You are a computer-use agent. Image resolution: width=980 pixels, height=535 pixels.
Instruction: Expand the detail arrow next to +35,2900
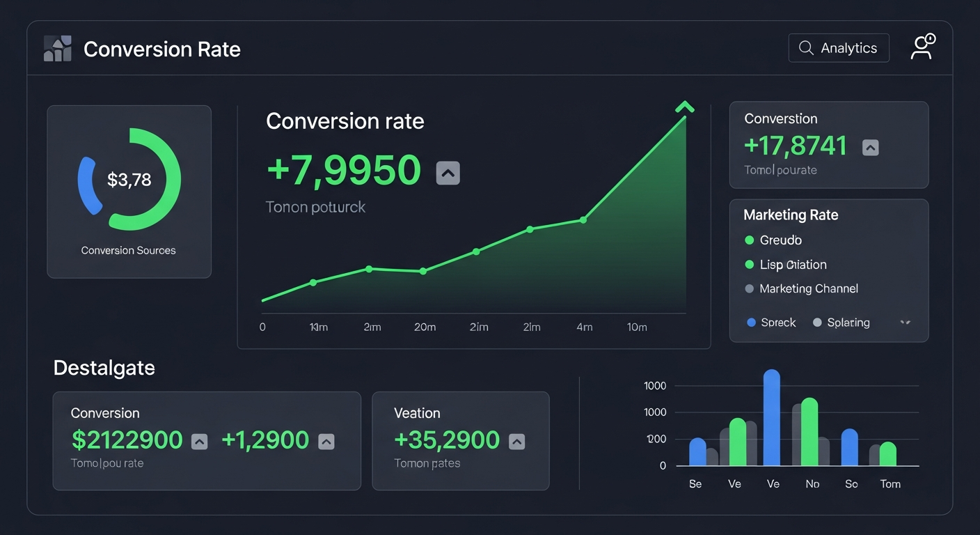[516, 440]
